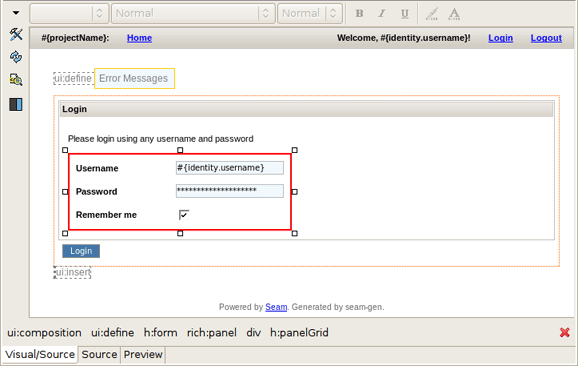The height and width of the screenshot is (366, 578).
Task: Open the preferences tools icon in left sidebar
Action: tap(16, 34)
